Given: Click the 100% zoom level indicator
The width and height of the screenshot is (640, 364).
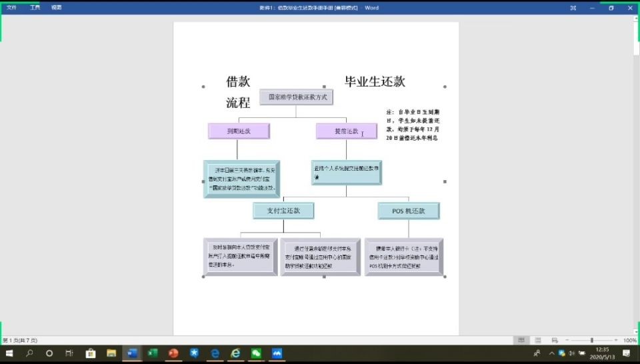Looking at the screenshot, I should [630, 340].
